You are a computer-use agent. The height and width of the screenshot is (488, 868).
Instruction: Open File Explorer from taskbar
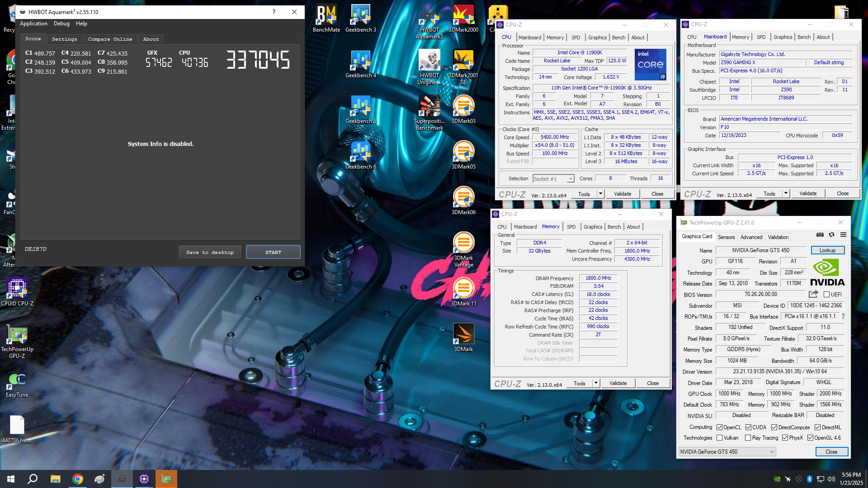pyautogui.click(x=55, y=479)
